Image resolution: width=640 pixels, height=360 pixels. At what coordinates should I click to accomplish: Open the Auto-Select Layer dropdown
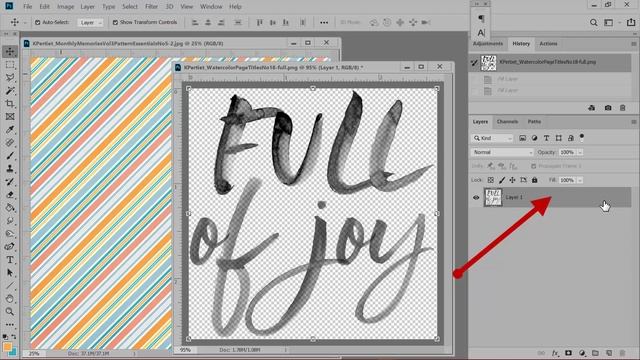[x=90, y=22]
